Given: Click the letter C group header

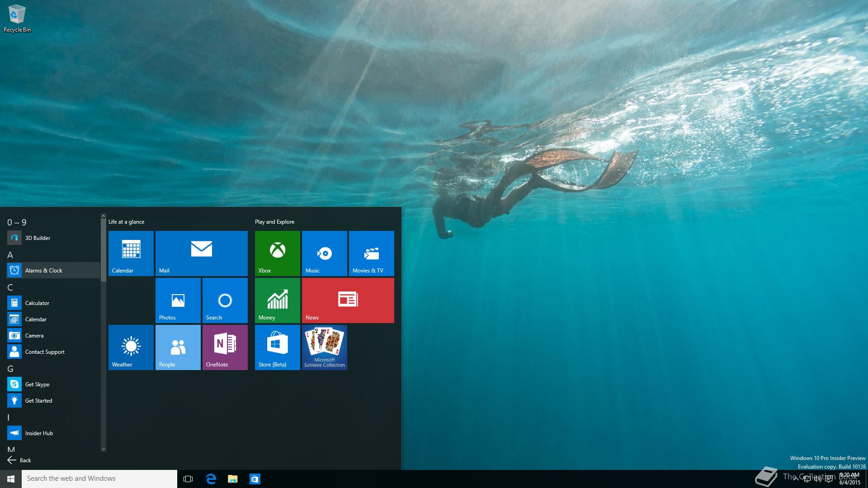Looking at the screenshot, I should click(x=10, y=287).
